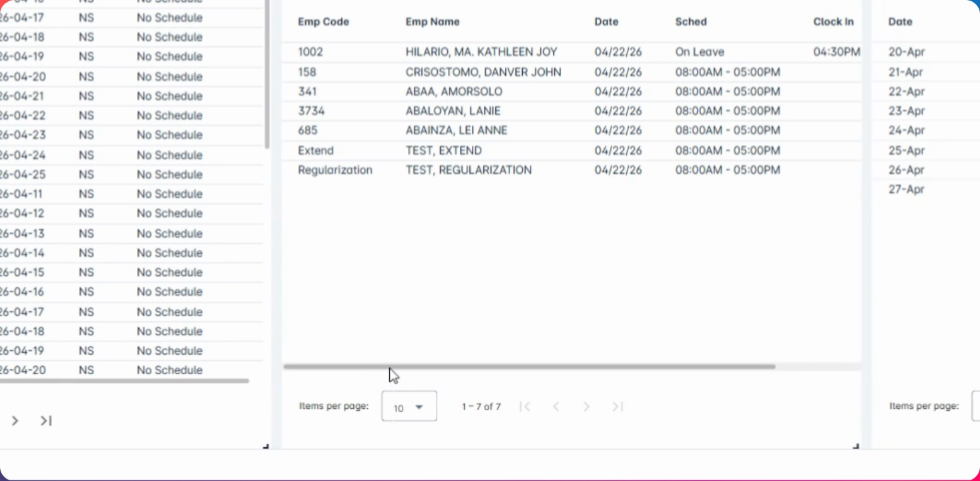The image size is (980, 481).
Task: Click resize handle at left schedule panel corner
Action: click(x=266, y=446)
